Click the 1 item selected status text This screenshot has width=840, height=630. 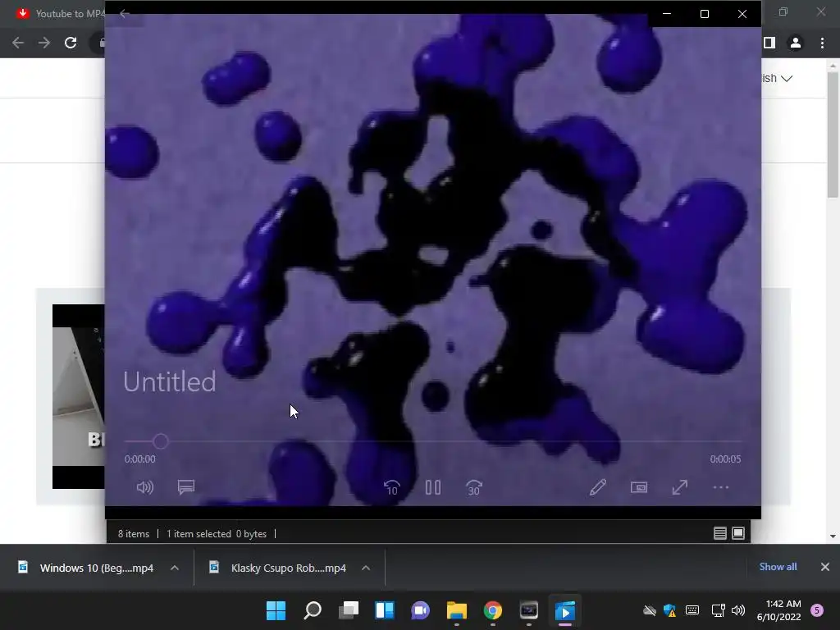(199, 533)
